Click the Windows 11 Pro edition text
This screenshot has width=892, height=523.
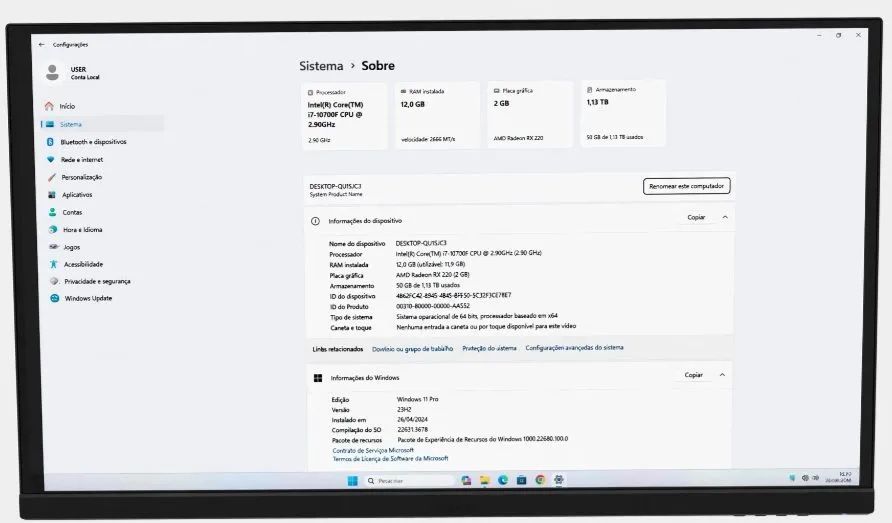[418, 400]
